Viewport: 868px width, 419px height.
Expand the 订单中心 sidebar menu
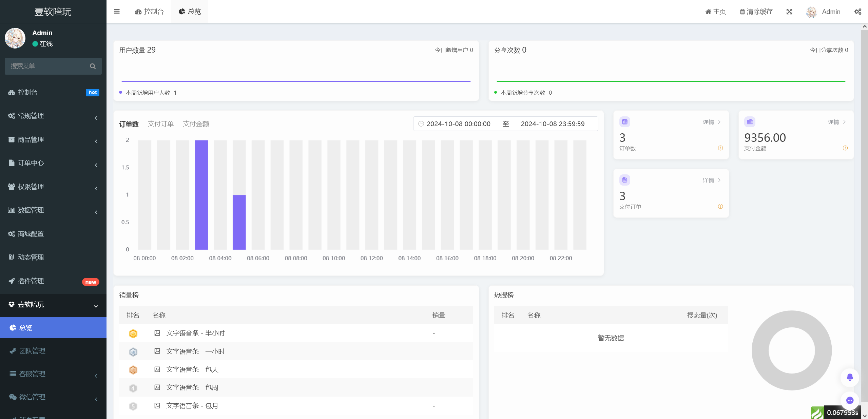[53, 163]
